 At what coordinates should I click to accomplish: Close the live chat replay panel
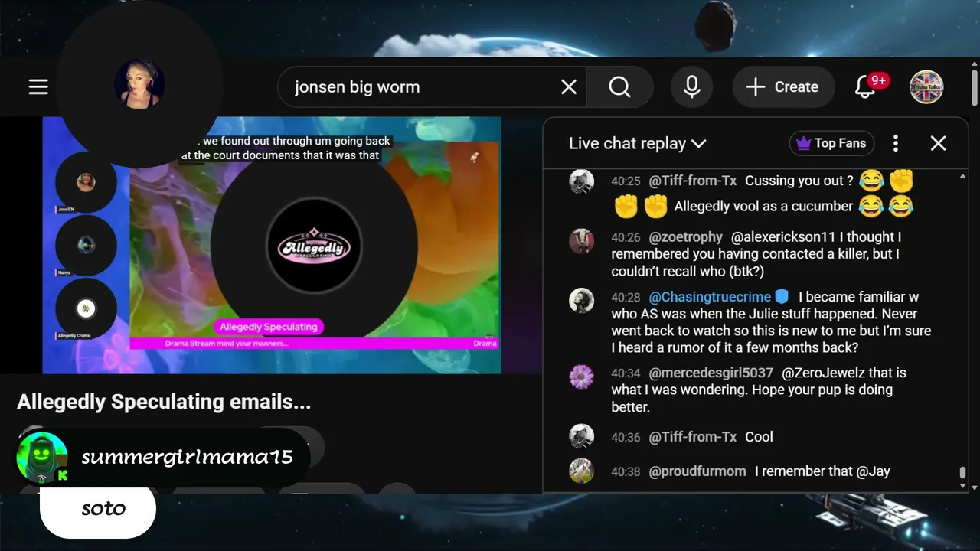click(x=938, y=143)
